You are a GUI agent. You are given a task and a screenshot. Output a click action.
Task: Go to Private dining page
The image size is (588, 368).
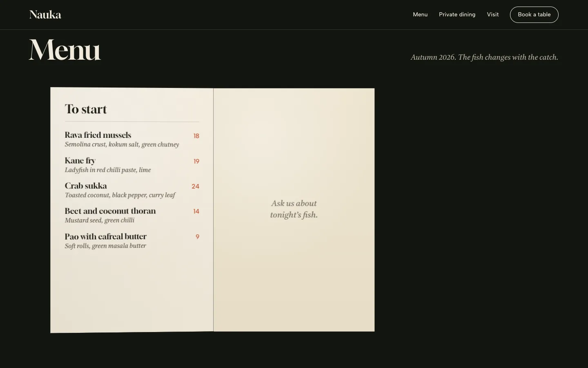coord(457,14)
